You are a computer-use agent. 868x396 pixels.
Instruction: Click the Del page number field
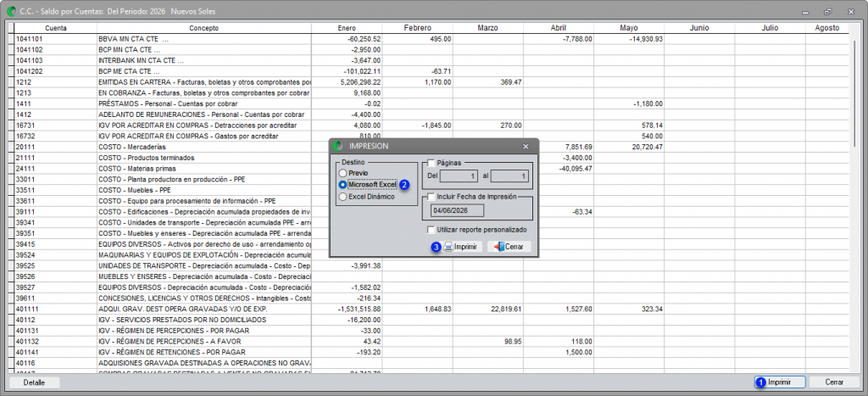(459, 176)
